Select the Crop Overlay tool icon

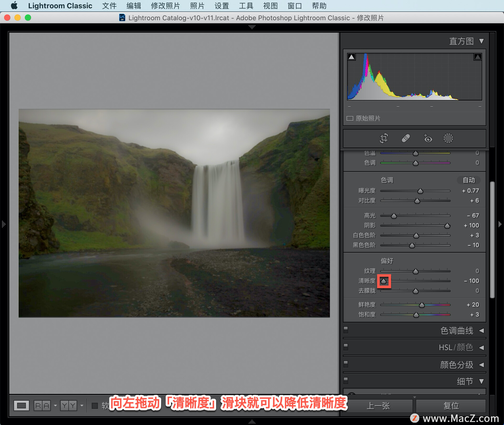[384, 138]
